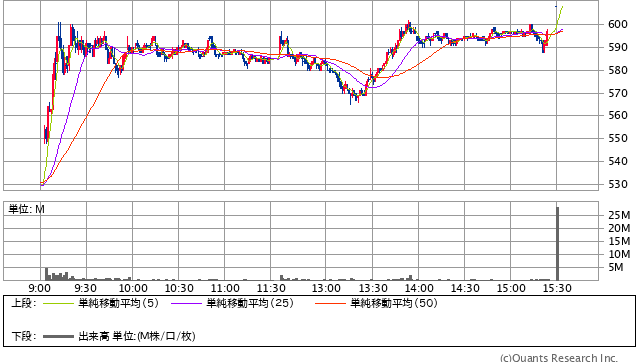Click the red 単純移動平均(50) legend line
638x362 pixels.
[x=330, y=303]
